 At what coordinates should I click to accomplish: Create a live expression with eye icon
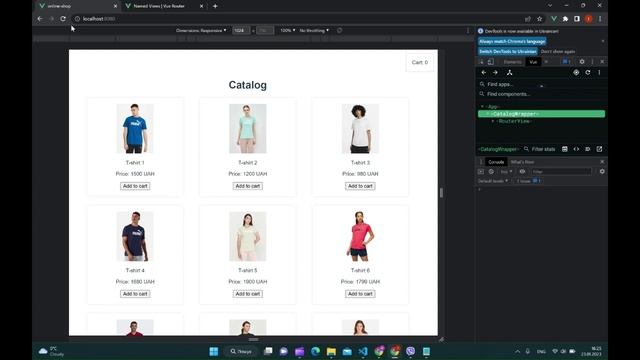tap(522, 172)
